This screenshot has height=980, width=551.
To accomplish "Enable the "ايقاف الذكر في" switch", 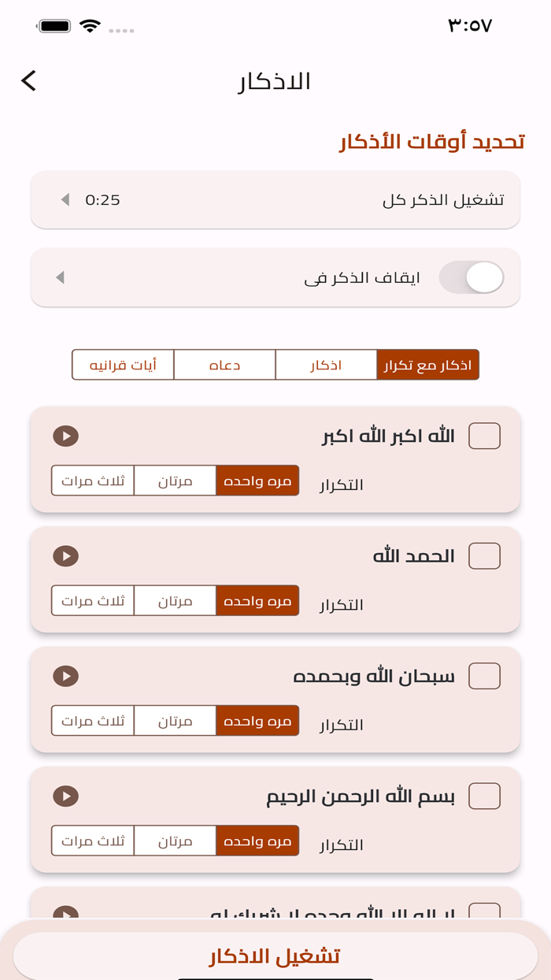I will click(x=471, y=277).
